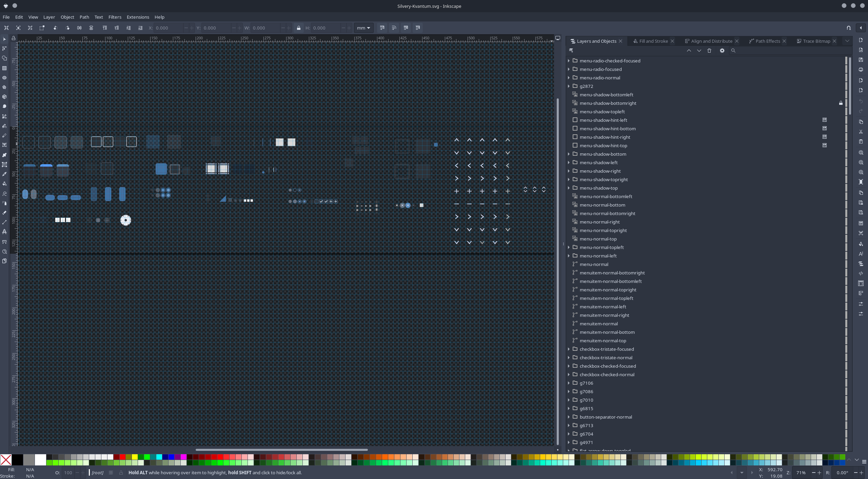Select the menuitem-normal-bottomright object
Screen dimensions: 868x479
coord(612,273)
